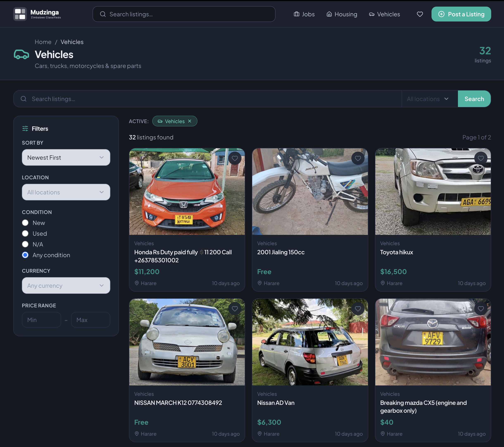Viewport: 504px width, 447px height.
Task: Select the Used condition filter
Action: pos(25,233)
